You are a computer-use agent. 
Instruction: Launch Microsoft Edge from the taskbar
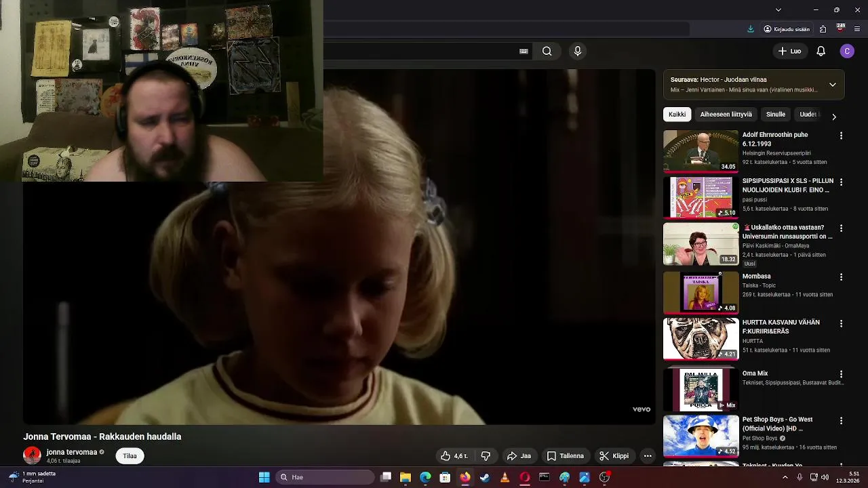tap(425, 477)
